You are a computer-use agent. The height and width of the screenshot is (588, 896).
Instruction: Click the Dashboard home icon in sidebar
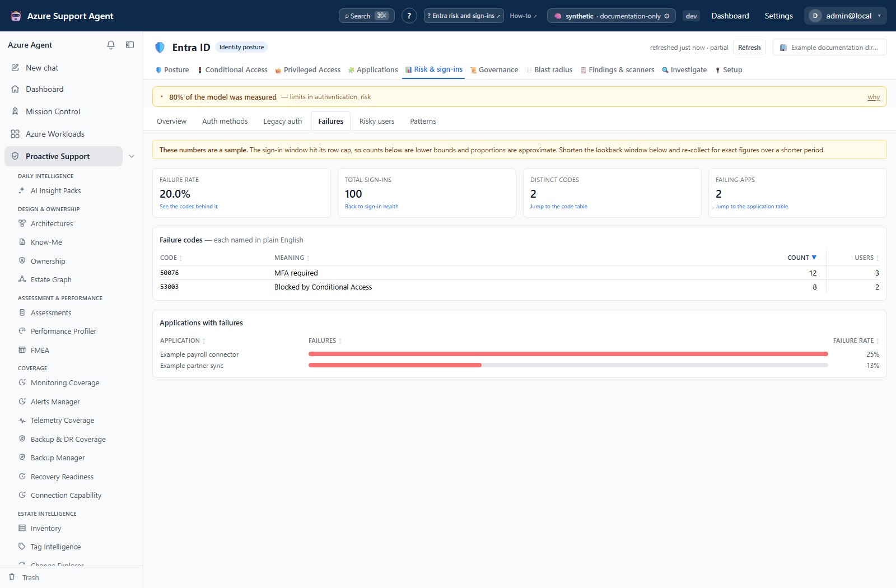point(15,89)
